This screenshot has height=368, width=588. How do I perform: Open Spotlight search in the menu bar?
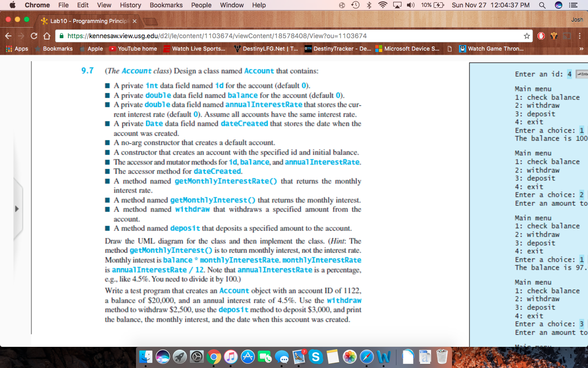(542, 5)
